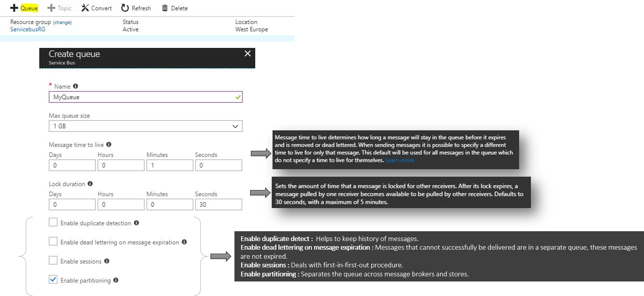Open Learn more link in tooltip
644x296 pixels.
point(400,160)
